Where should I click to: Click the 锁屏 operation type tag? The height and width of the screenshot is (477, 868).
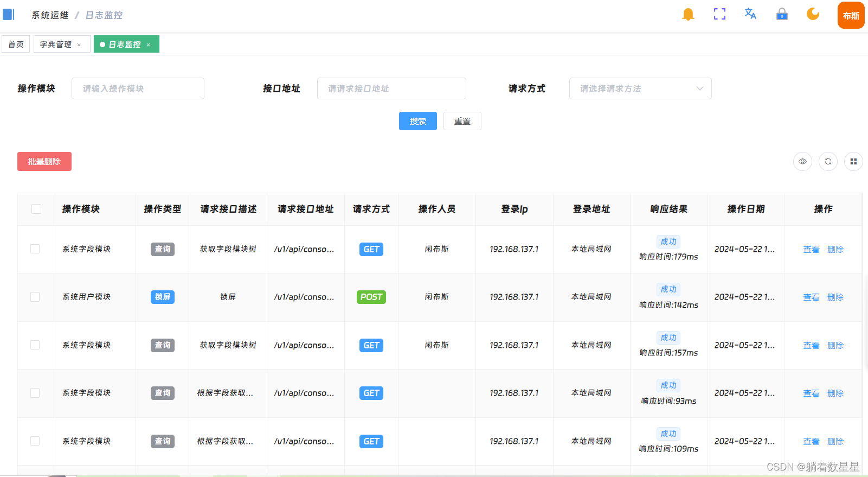(x=163, y=297)
